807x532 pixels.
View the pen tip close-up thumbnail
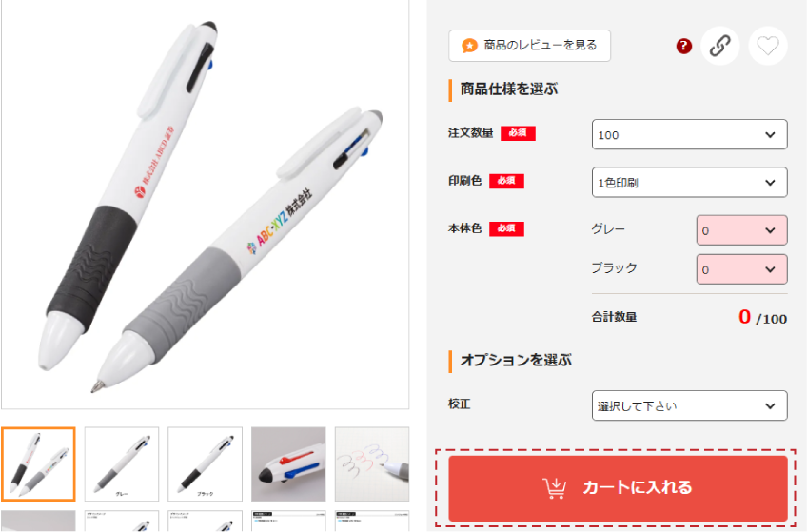(288, 464)
